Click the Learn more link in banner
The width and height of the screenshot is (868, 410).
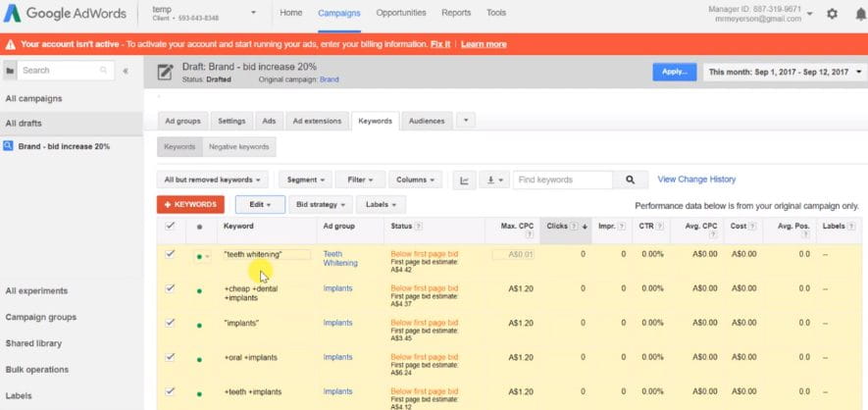click(x=484, y=44)
